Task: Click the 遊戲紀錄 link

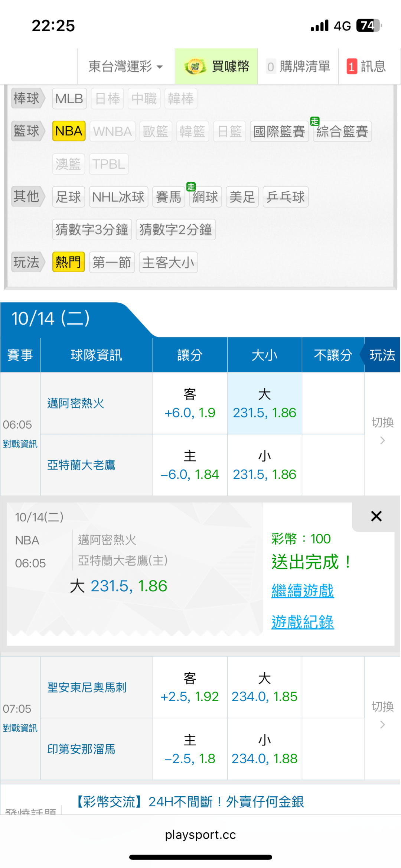Action: coord(303,622)
